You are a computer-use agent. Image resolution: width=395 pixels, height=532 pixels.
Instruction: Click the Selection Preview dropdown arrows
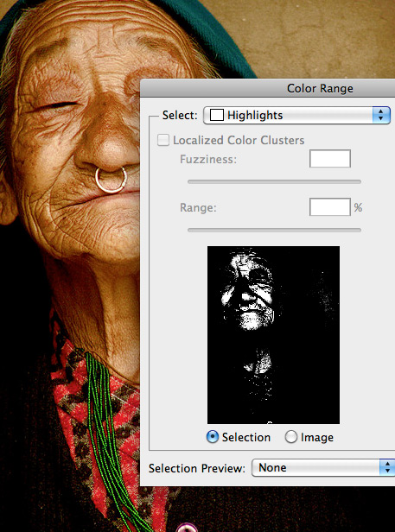[387, 468]
